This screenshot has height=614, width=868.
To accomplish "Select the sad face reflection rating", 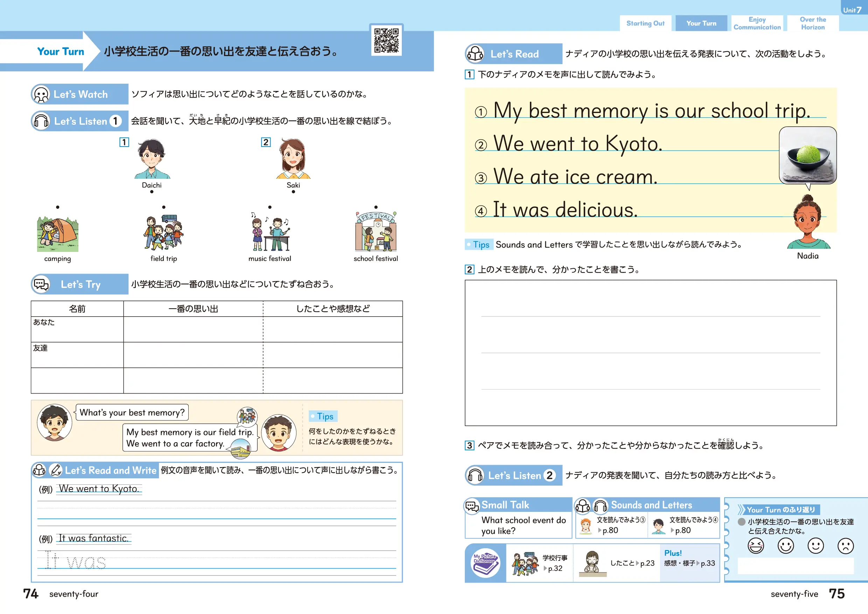I will coord(845,546).
